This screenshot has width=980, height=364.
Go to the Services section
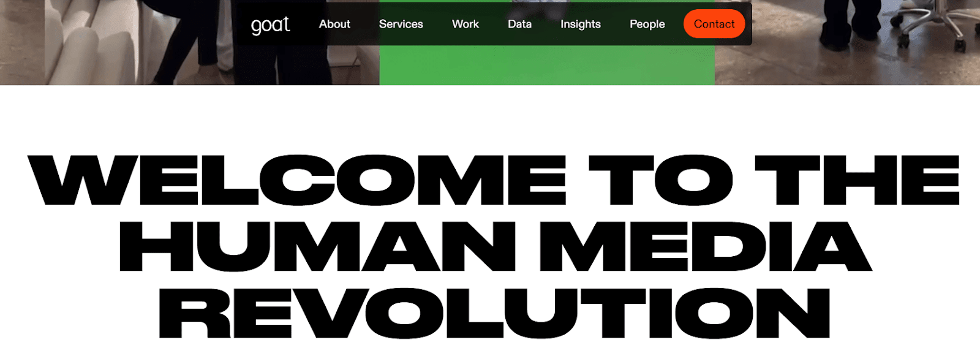(x=401, y=24)
